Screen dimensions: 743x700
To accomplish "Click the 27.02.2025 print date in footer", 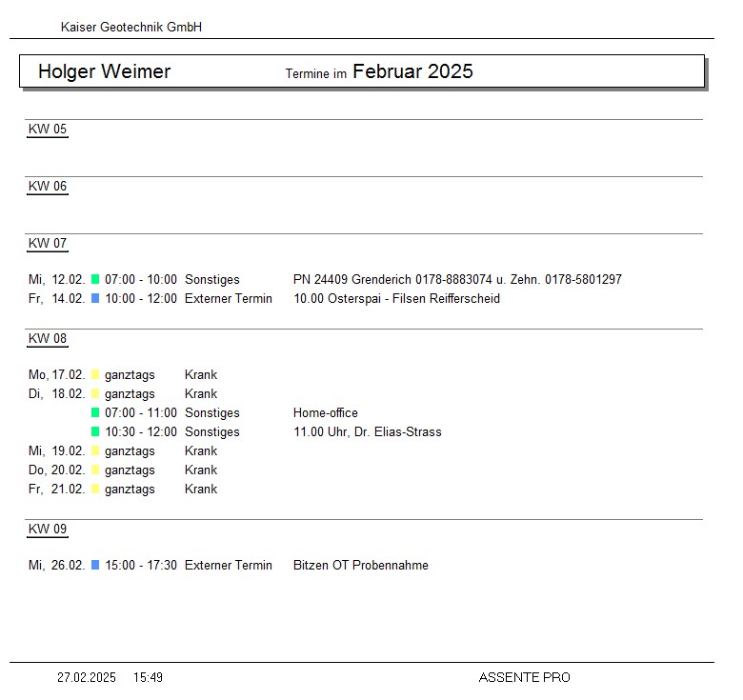I will tap(87, 678).
